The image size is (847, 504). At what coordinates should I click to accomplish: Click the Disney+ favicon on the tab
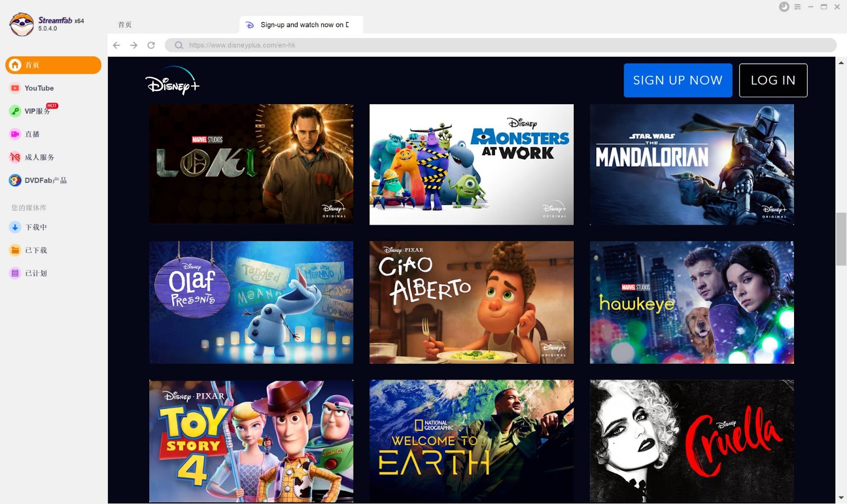click(x=250, y=25)
